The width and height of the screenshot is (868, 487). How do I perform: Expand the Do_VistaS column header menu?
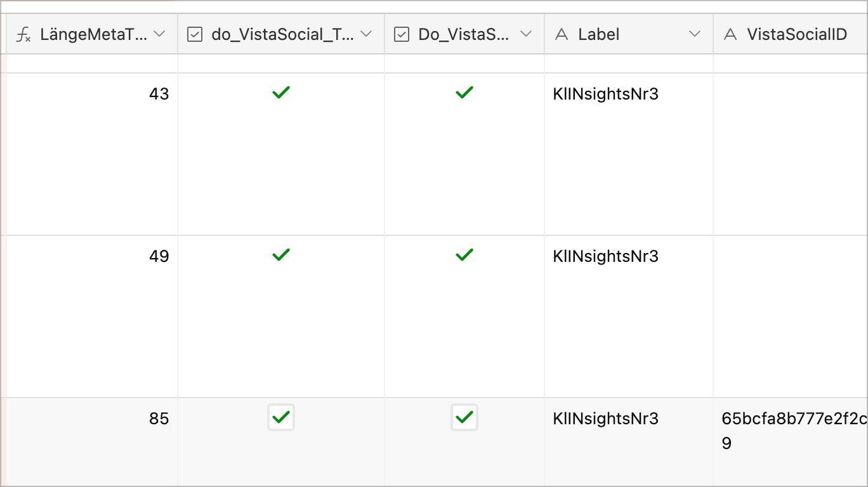[526, 34]
